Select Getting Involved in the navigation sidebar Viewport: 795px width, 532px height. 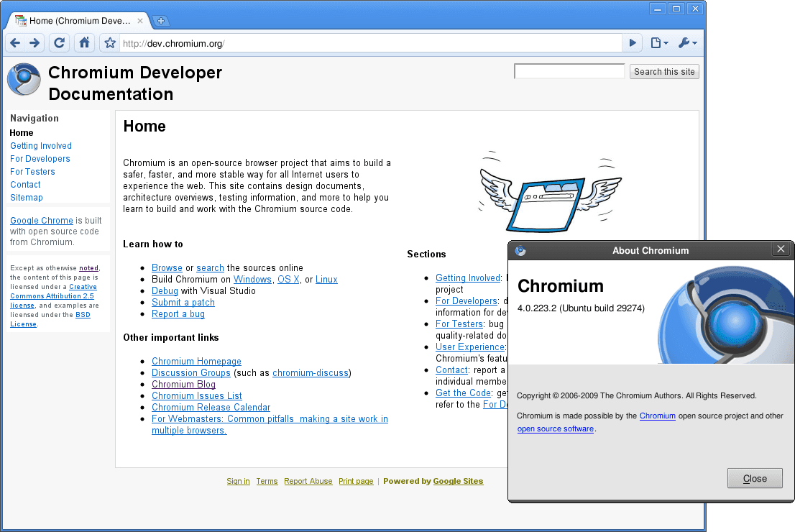point(40,145)
